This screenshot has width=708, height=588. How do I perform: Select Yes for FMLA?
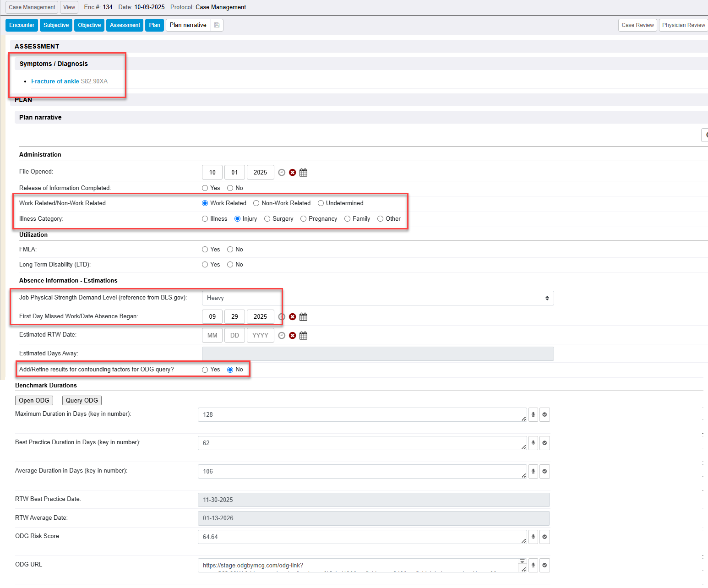click(205, 250)
